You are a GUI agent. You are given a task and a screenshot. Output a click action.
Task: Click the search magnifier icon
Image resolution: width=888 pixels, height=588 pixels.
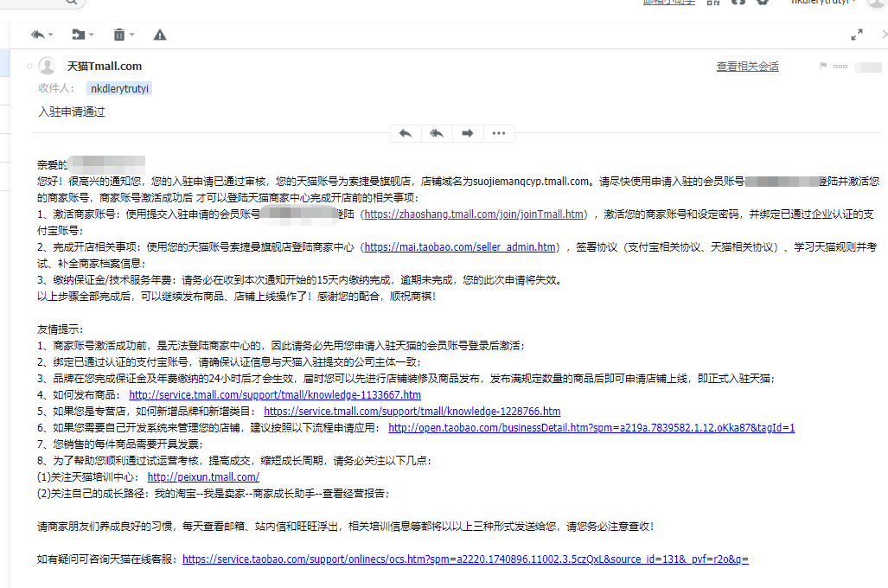point(72,2)
